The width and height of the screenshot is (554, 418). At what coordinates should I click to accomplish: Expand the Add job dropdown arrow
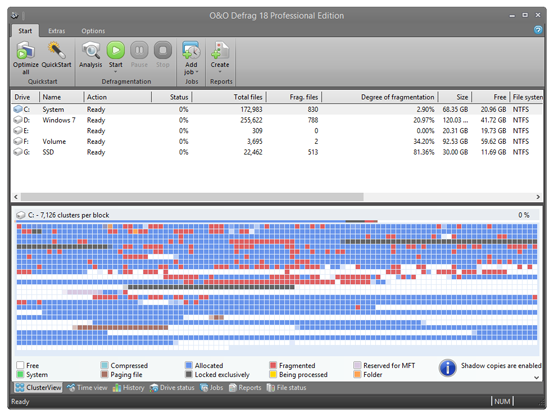pos(197,72)
